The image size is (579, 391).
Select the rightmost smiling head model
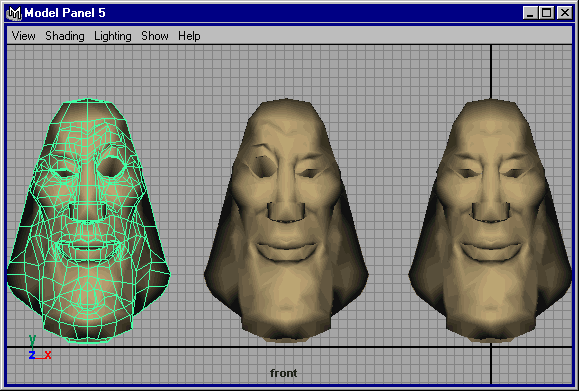point(490,220)
